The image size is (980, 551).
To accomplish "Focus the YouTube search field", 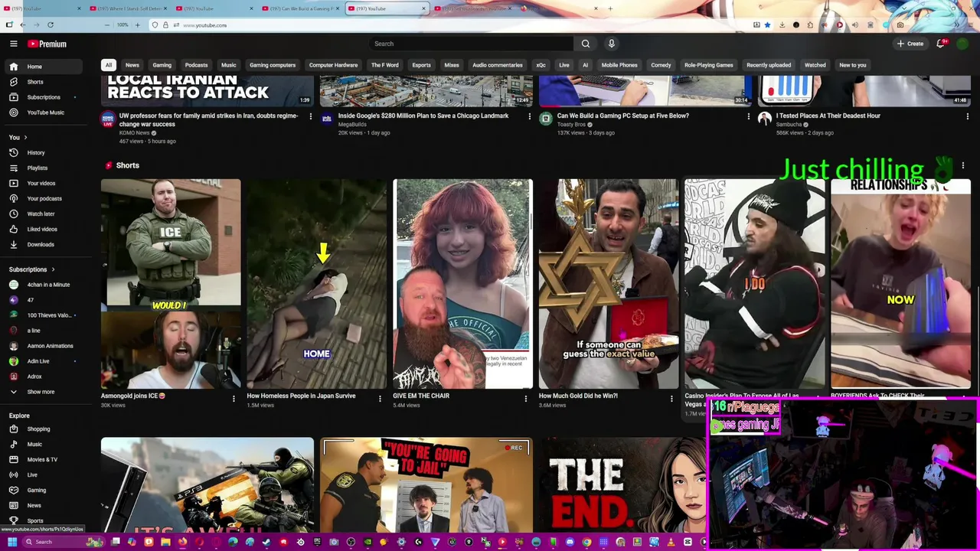I will (471, 44).
